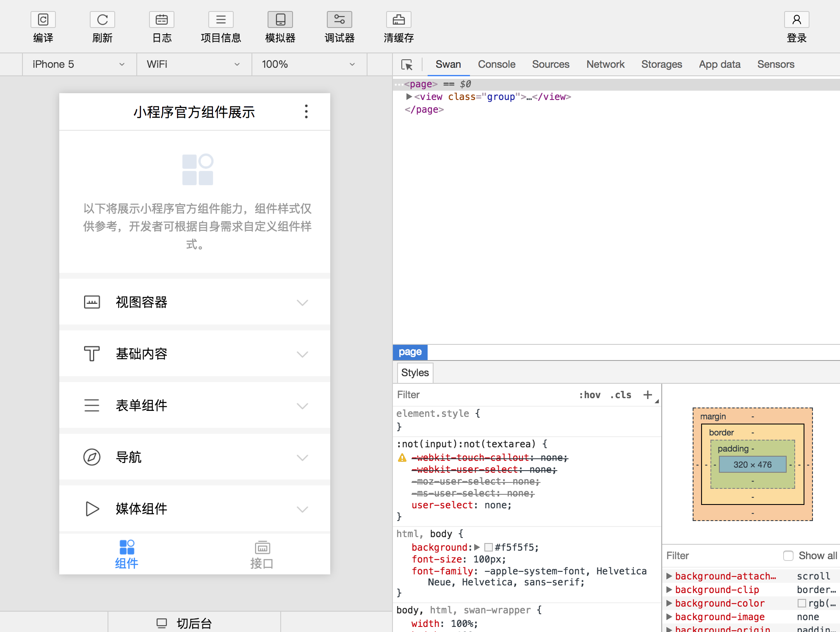Click the background-color rgb swatch in computed
This screenshot has height=632, width=840.
coord(801,603)
